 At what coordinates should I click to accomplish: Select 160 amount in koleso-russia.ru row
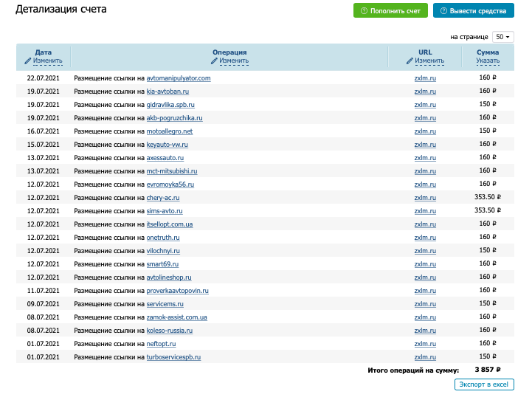point(488,330)
